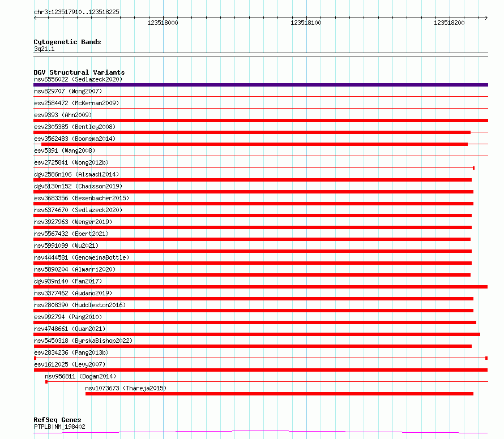Click the dgv6130n152 (Chaisson2019) label
The image size is (504, 439).
tap(78, 186)
